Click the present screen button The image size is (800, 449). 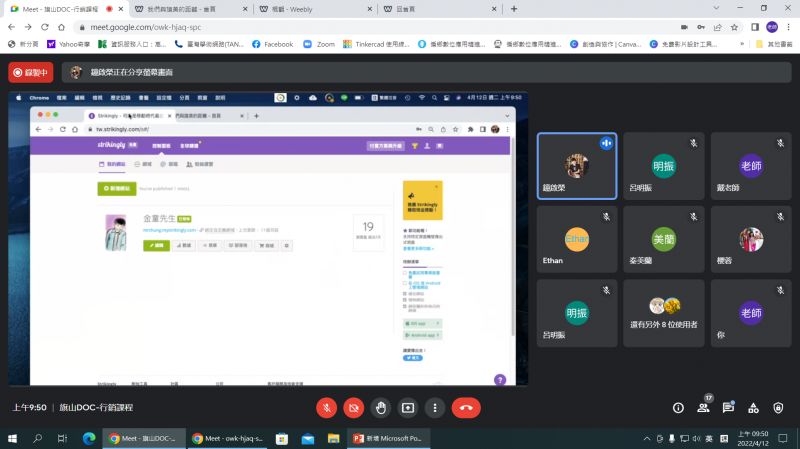click(x=407, y=408)
